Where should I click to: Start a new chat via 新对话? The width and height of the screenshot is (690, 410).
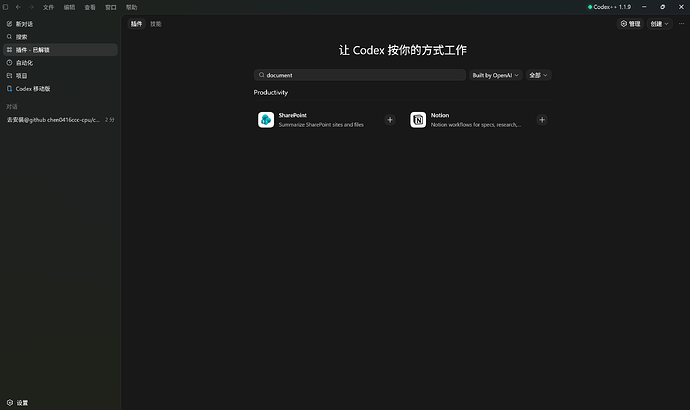click(60, 24)
